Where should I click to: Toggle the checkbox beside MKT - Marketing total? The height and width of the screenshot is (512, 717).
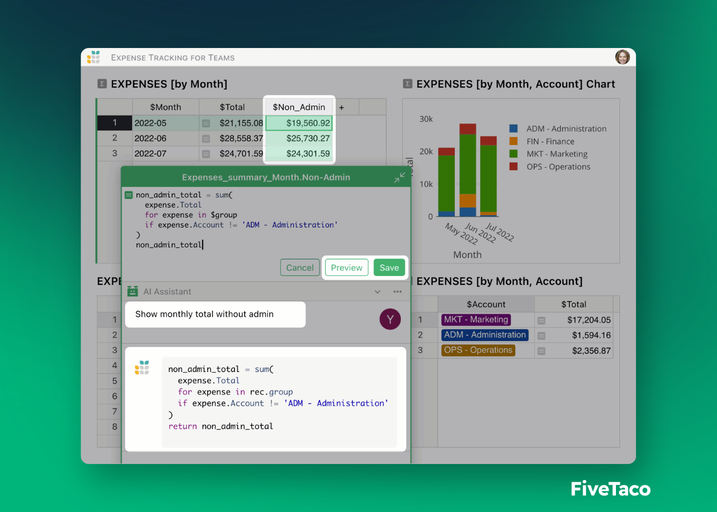[x=542, y=320]
